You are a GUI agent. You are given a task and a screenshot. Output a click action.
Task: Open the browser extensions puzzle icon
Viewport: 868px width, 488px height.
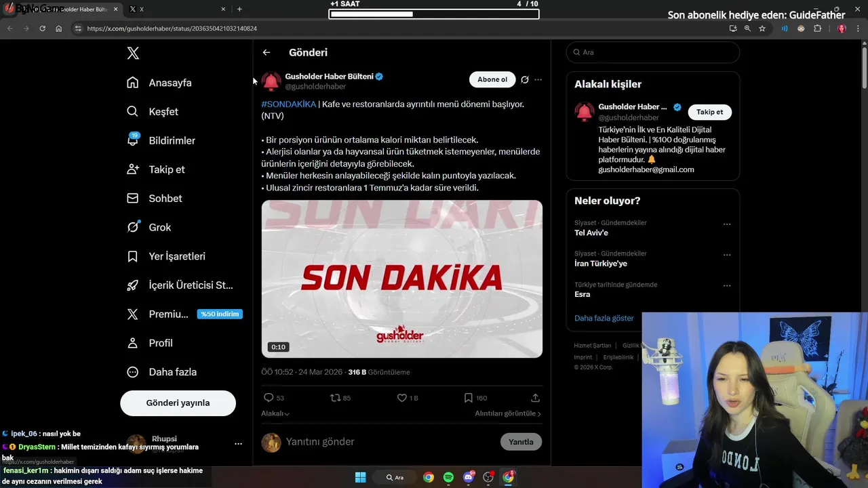point(817,28)
